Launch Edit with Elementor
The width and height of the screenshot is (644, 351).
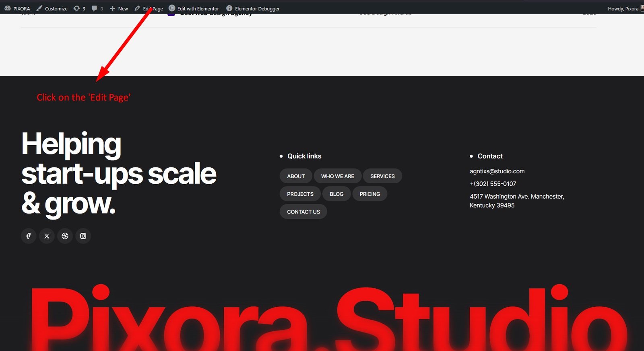point(194,8)
